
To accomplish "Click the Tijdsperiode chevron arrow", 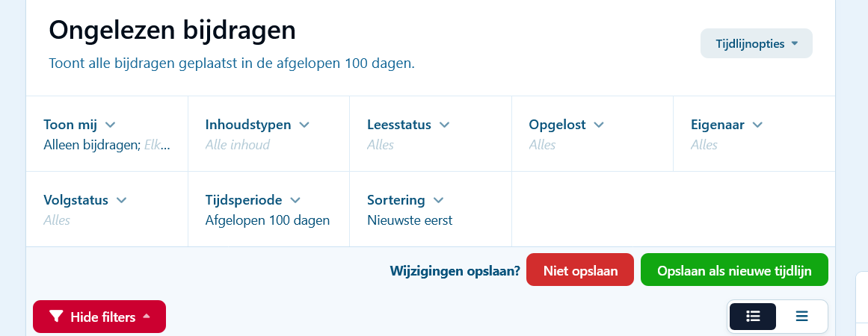I will [295, 200].
